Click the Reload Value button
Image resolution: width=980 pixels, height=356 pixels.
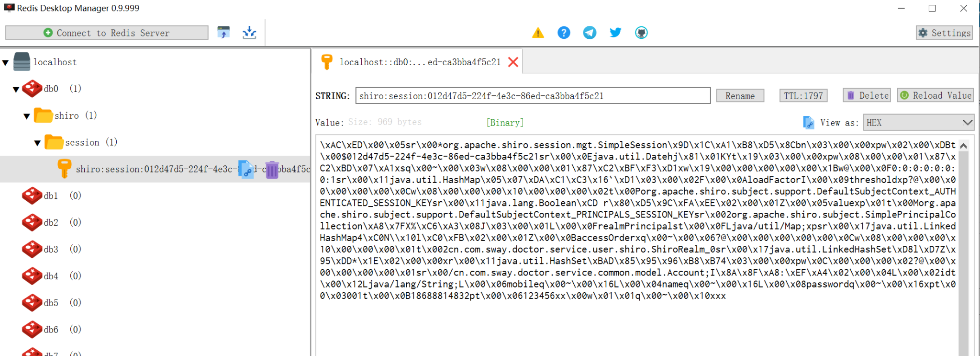[x=935, y=95]
